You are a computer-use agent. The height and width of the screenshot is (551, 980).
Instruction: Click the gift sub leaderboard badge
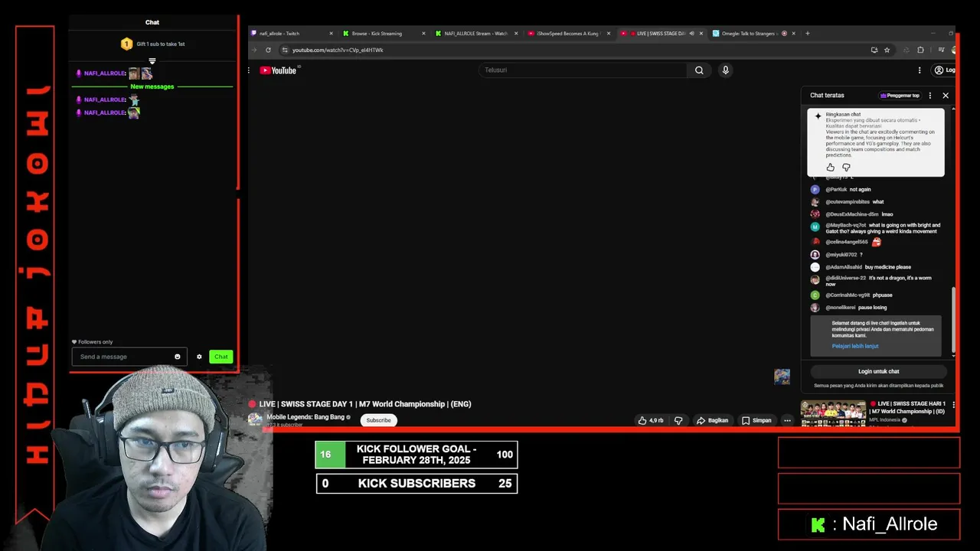(x=126, y=44)
